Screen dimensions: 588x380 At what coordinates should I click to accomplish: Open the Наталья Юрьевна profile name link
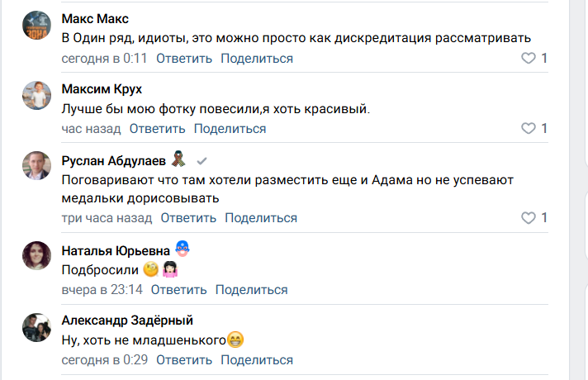coord(116,250)
